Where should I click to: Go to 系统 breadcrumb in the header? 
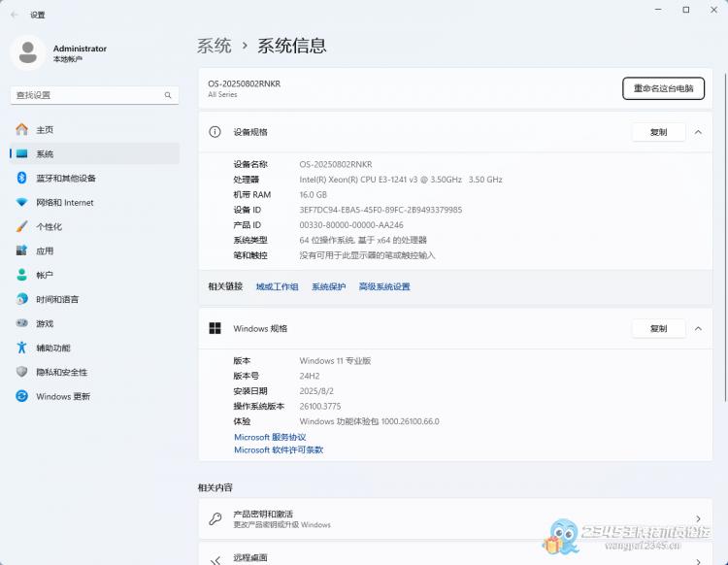(215, 46)
